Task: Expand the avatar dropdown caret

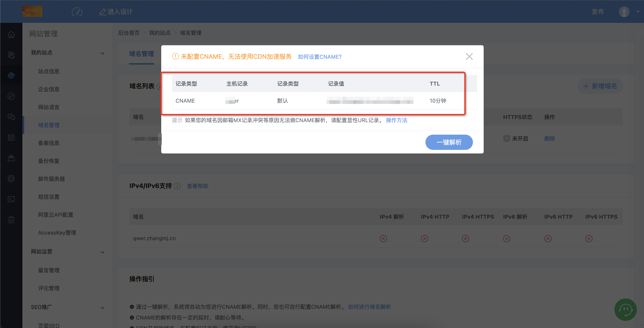Action: [638, 12]
